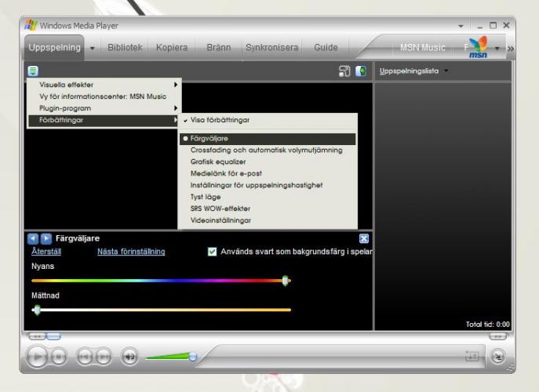The width and height of the screenshot is (539, 392).
Task: Click the Play button
Action: tap(36, 357)
